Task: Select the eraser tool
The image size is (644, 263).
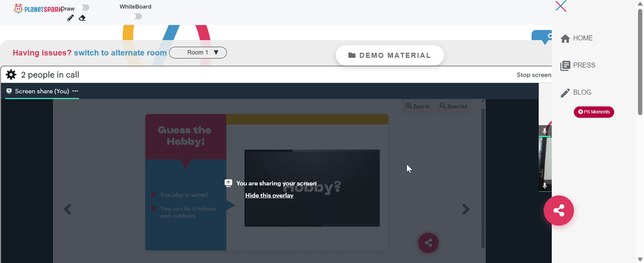Action: 82,18
